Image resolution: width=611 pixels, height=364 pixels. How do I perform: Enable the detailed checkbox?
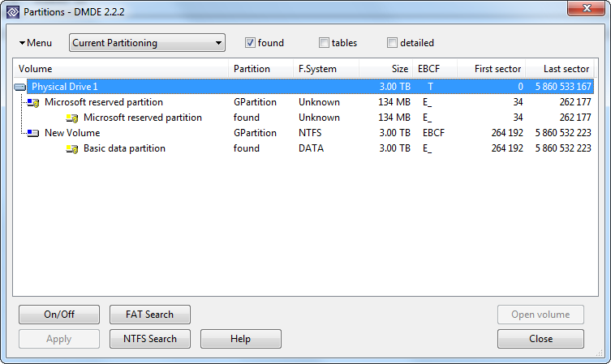point(392,43)
